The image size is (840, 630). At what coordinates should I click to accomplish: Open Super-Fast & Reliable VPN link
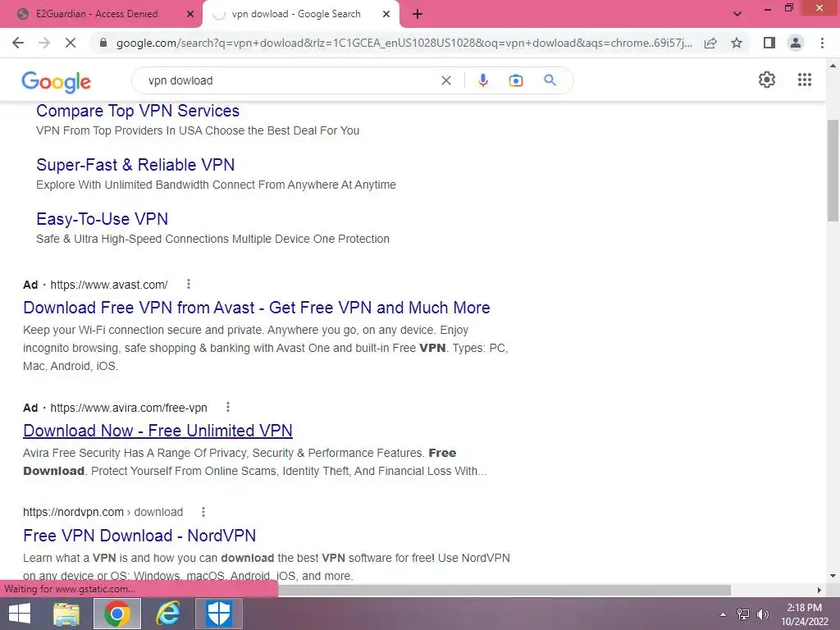pos(135,165)
